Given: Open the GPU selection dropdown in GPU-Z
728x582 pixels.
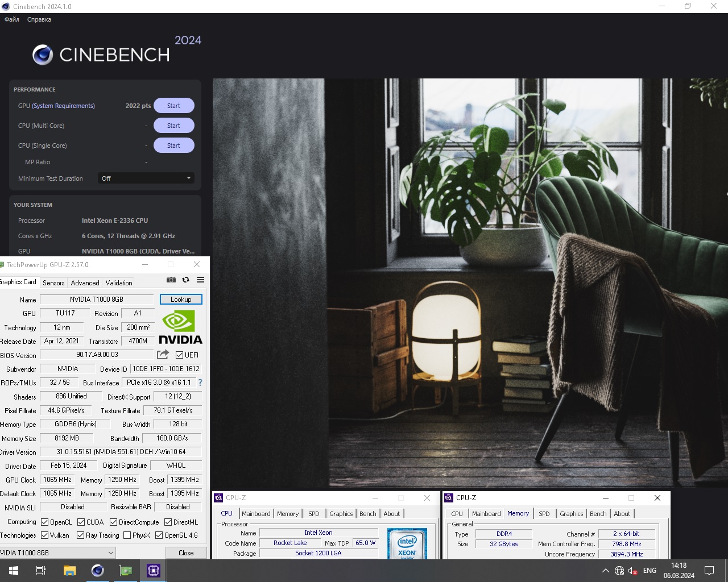Looking at the screenshot, I should click(x=57, y=552).
